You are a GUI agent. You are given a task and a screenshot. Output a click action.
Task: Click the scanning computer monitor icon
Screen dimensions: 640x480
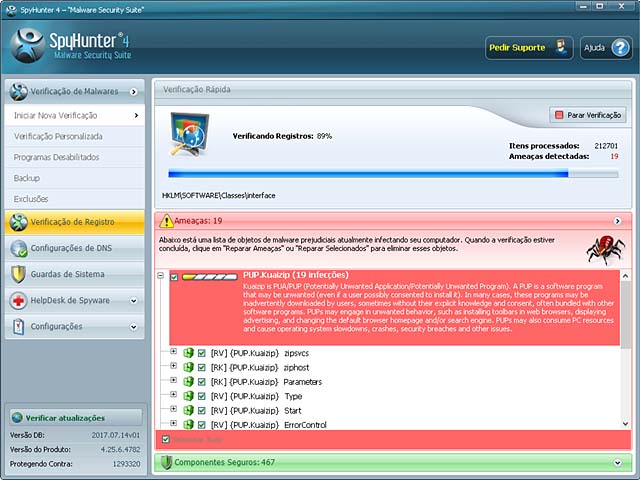point(189,134)
